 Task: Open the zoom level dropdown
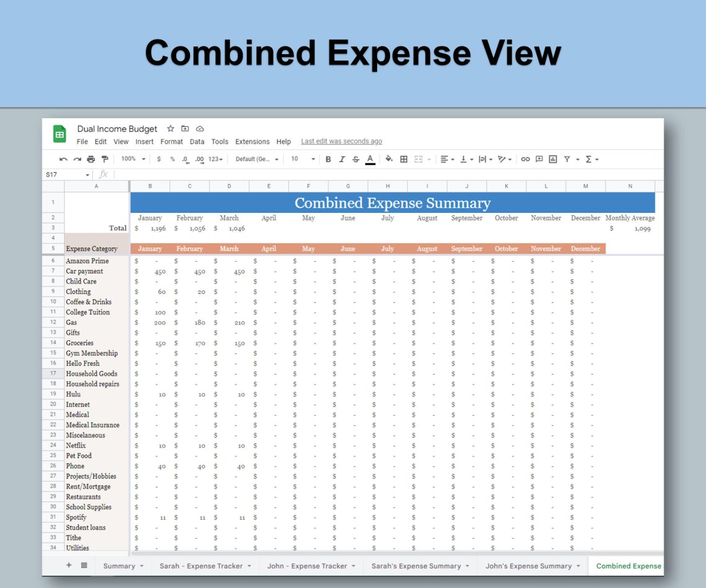tap(132, 159)
